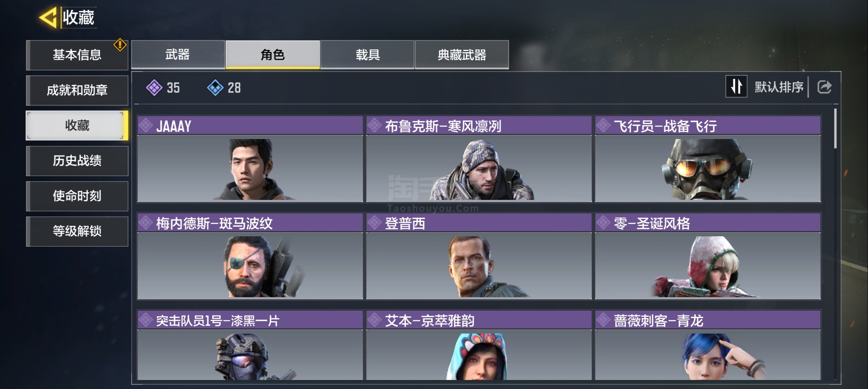This screenshot has width=868, height=389.
Task: Click the blue rare rarity diamond icon
Action: click(x=215, y=88)
